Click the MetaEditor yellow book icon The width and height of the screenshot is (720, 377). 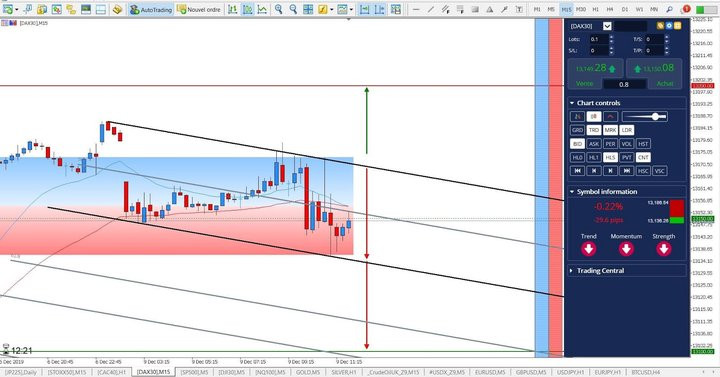pyautogui.click(x=117, y=9)
